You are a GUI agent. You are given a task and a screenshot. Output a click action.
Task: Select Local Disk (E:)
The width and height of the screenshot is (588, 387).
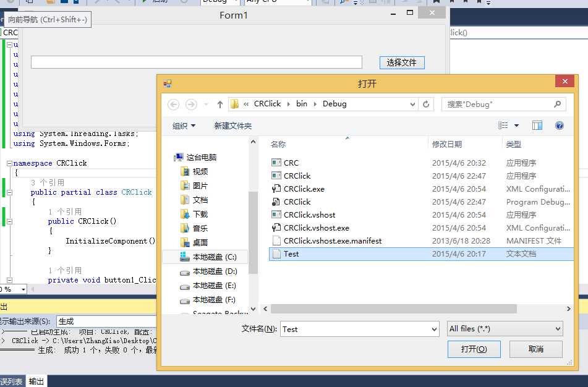click(x=208, y=286)
